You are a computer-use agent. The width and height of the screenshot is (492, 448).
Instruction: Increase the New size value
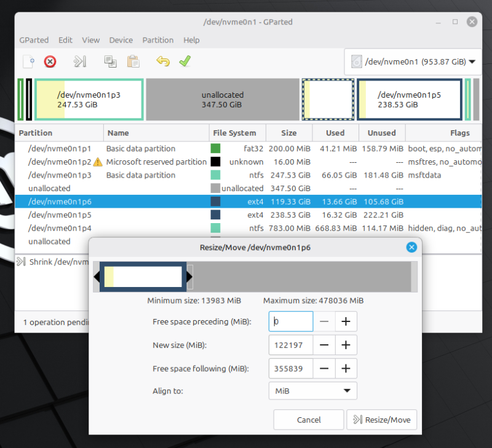point(346,345)
